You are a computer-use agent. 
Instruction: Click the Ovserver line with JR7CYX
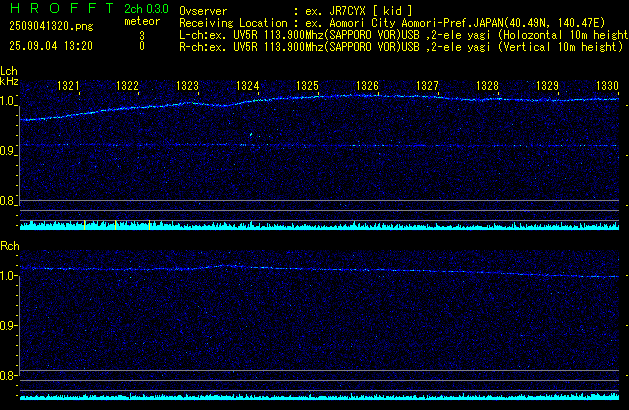296,11
